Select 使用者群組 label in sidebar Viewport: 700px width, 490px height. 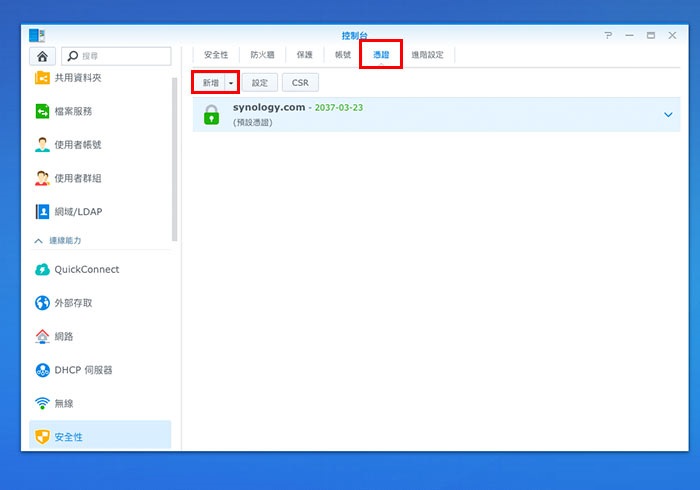tap(78, 178)
